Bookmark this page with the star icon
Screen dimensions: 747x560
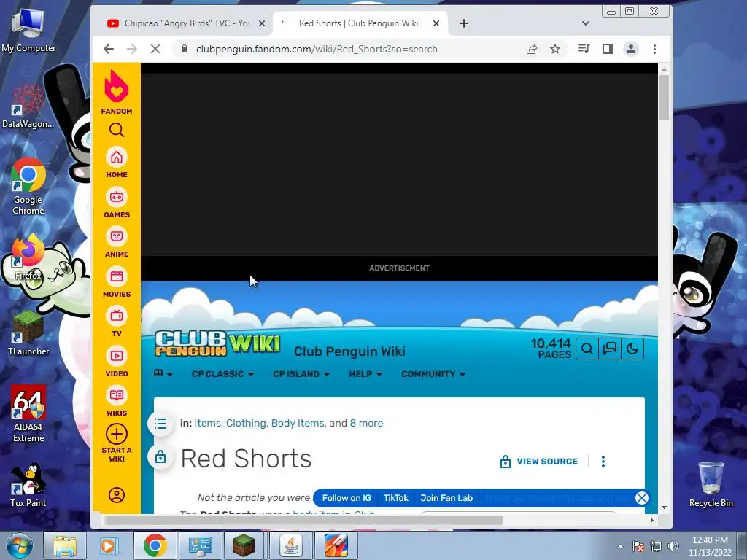tap(555, 49)
